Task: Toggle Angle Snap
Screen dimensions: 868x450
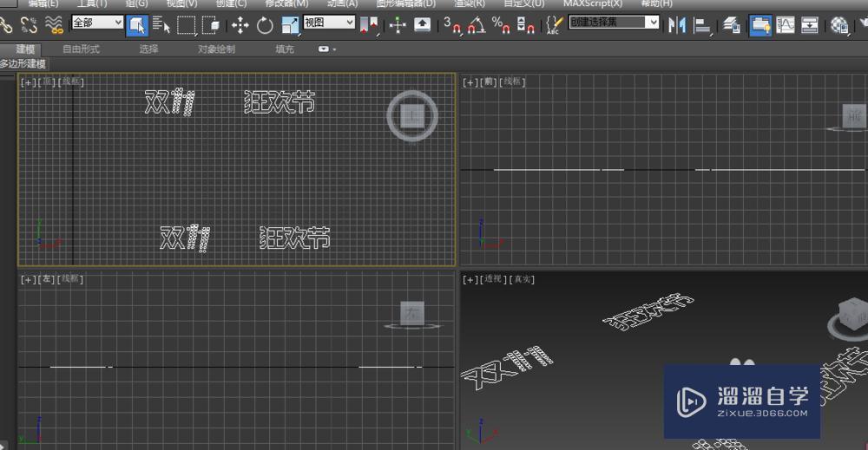Action: (x=476, y=25)
